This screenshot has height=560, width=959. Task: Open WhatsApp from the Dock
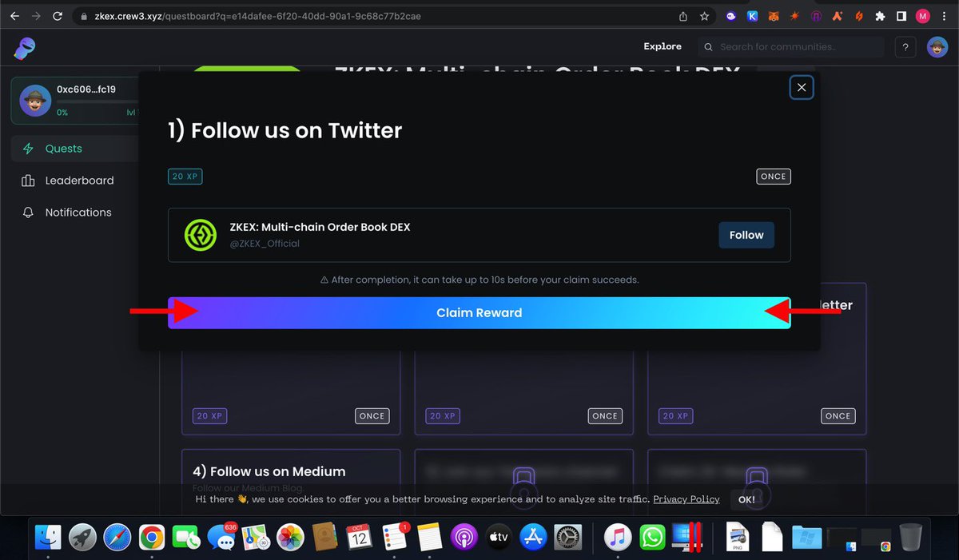point(652,537)
